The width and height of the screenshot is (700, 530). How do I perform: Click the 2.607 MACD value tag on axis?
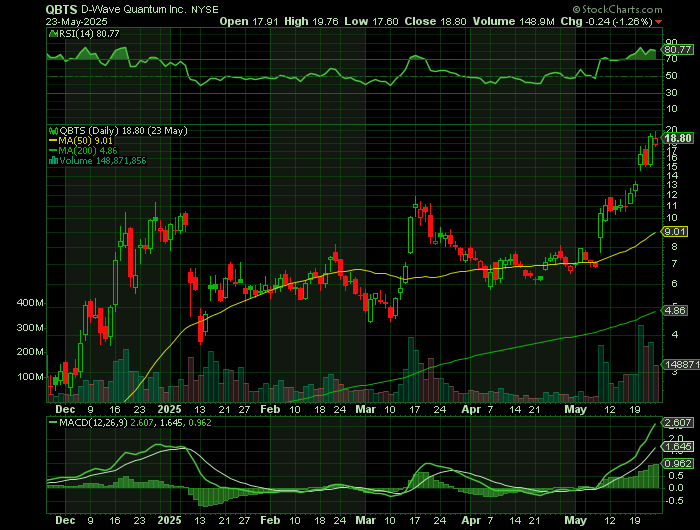click(x=678, y=422)
